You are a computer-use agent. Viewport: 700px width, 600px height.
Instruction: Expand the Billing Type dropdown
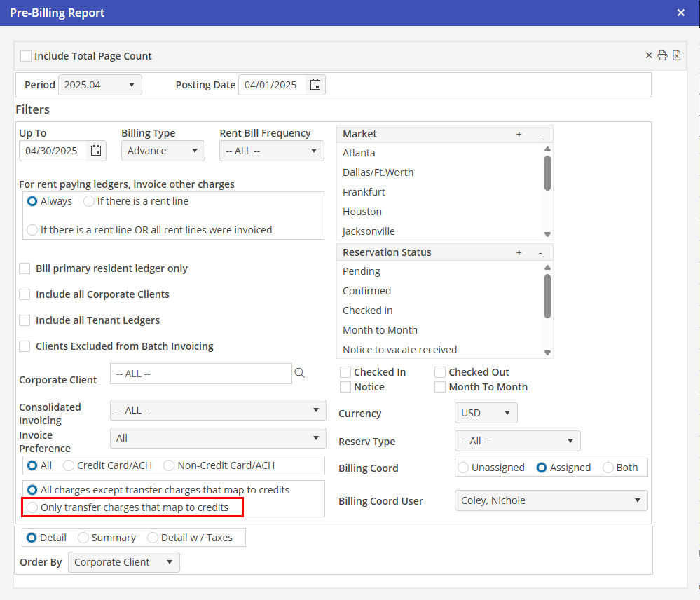(x=163, y=151)
